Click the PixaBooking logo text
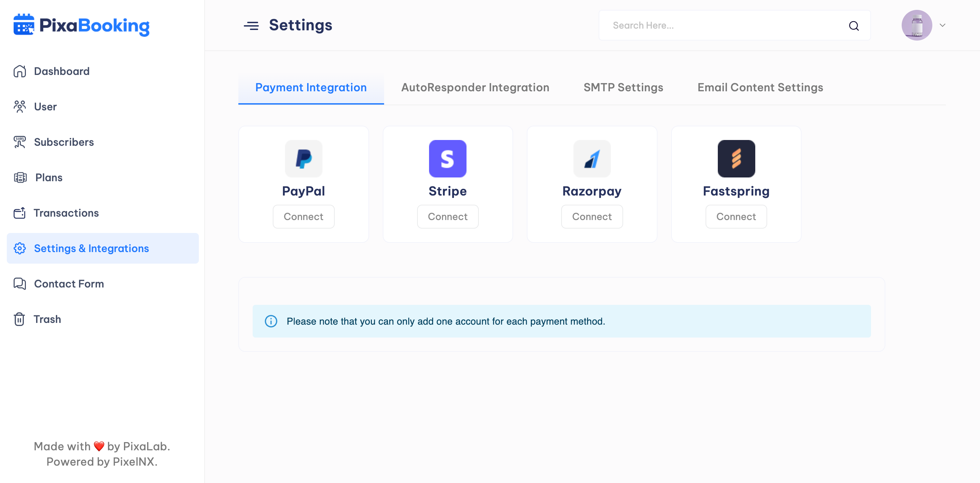Viewport: 980px width, 483px height. 94,26
